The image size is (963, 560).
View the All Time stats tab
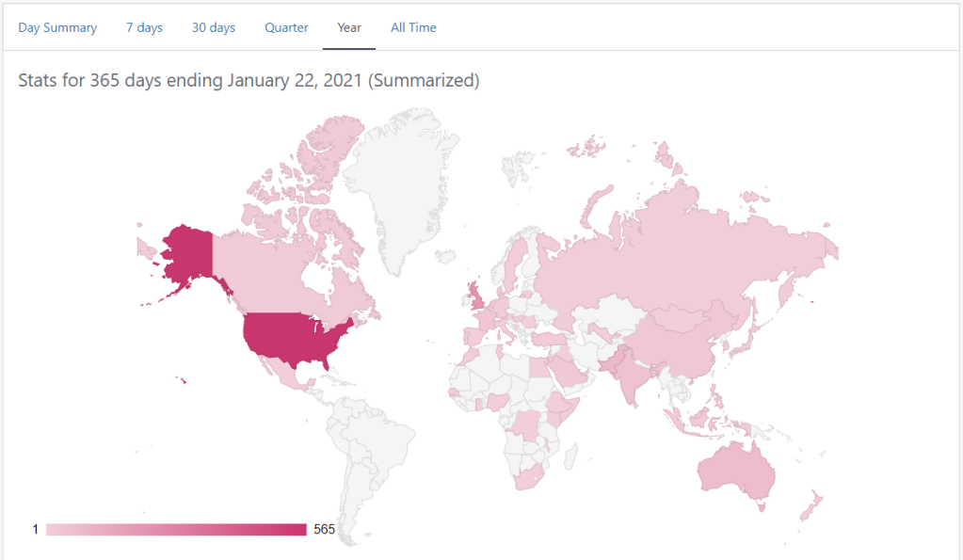coord(413,27)
